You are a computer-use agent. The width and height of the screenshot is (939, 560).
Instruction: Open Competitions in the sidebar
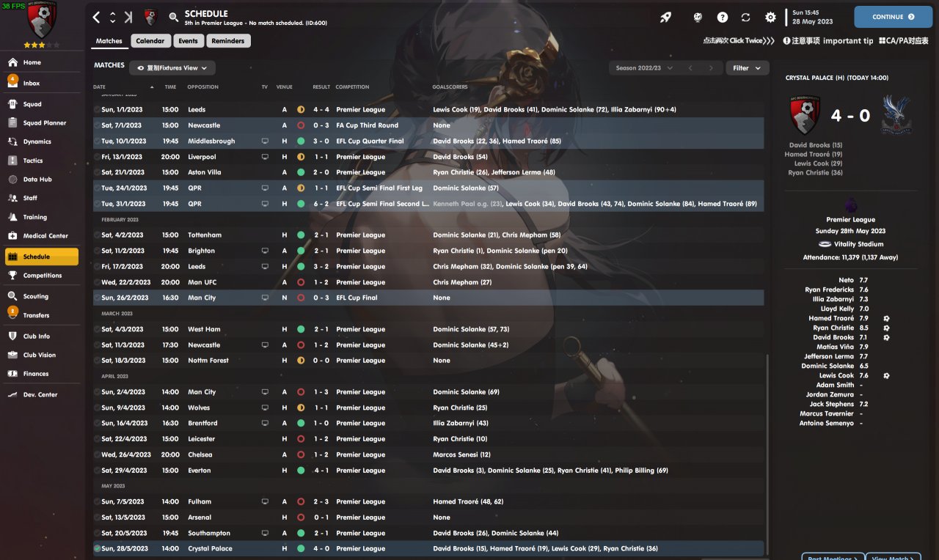(42, 276)
